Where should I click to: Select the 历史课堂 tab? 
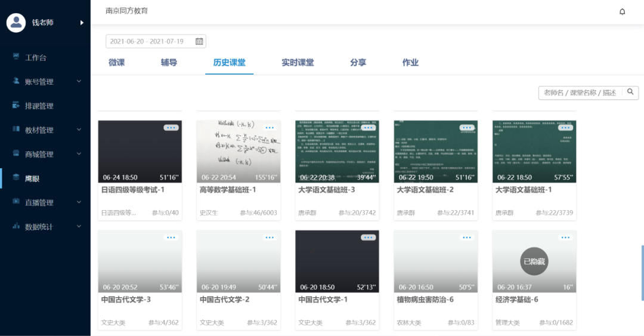coord(229,63)
